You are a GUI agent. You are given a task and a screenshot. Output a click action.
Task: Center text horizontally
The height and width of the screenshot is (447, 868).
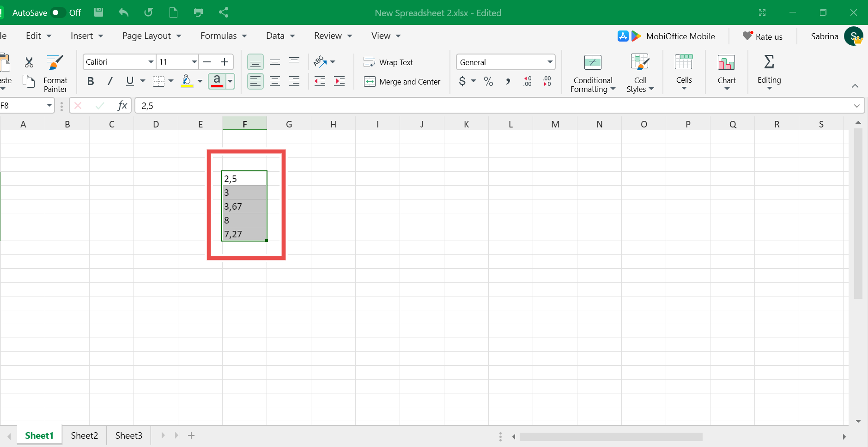pyautogui.click(x=275, y=81)
